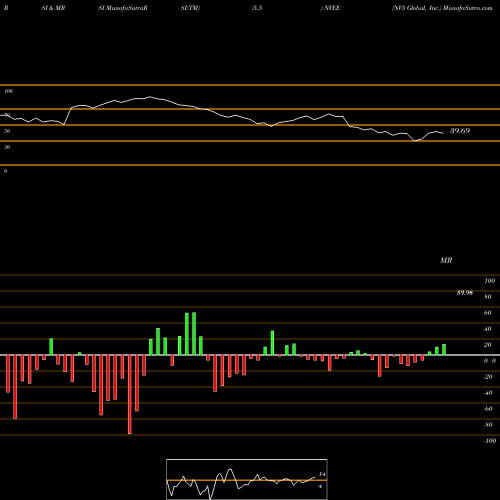
Task: Click the MunafaSutra.com watermark text at top right
Action: 468,8
